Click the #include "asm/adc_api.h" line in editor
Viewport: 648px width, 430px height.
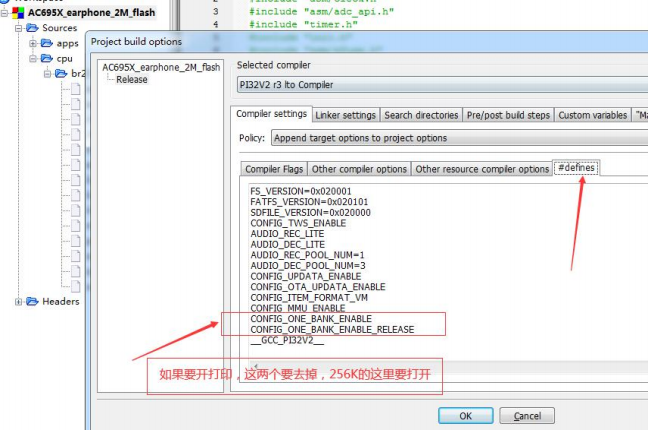tap(321, 12)
